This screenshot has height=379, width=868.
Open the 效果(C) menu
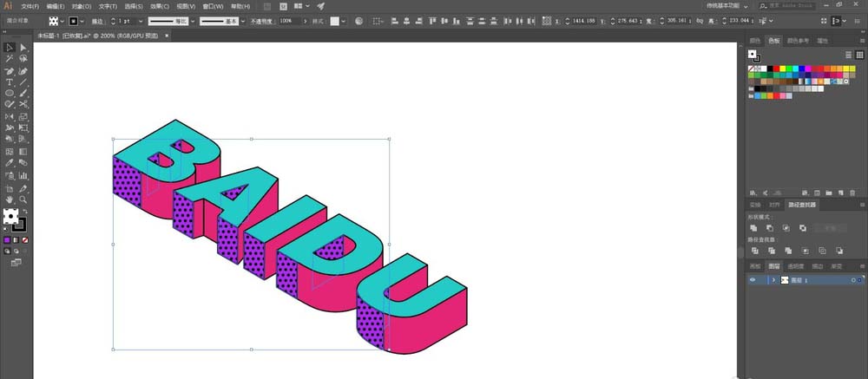tap(161, 6)
